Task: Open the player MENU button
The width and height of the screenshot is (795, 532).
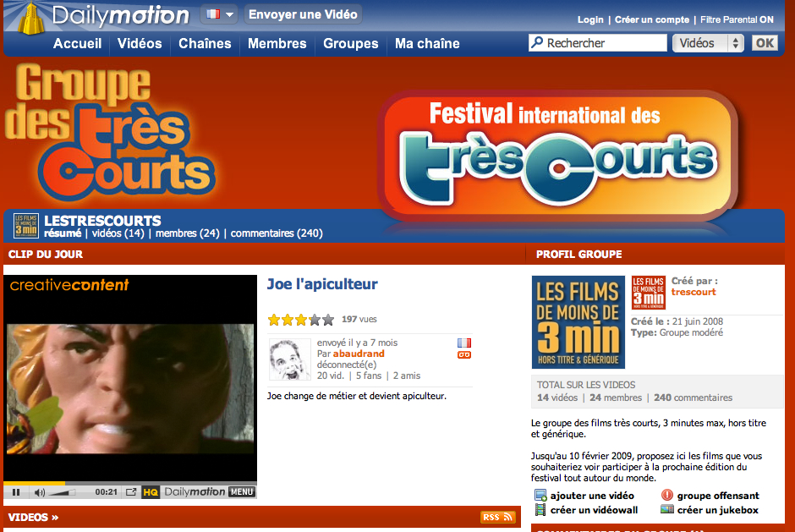Action: coord(241,492)
